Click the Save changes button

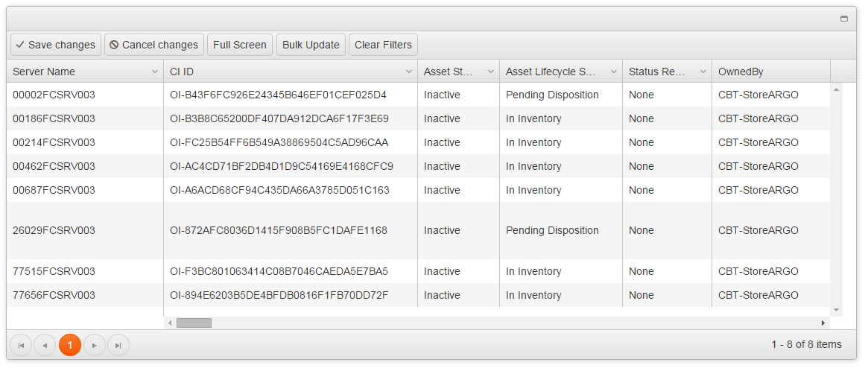[55, 45]
